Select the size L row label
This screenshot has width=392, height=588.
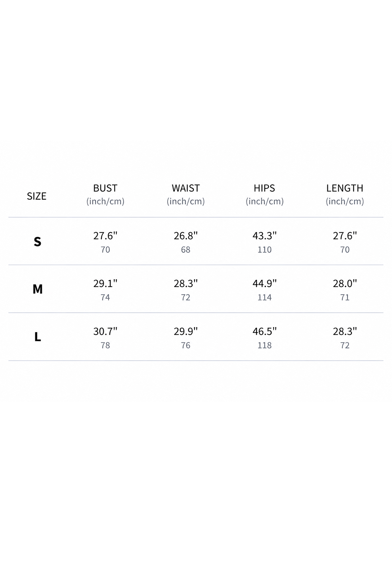(37, 337)
